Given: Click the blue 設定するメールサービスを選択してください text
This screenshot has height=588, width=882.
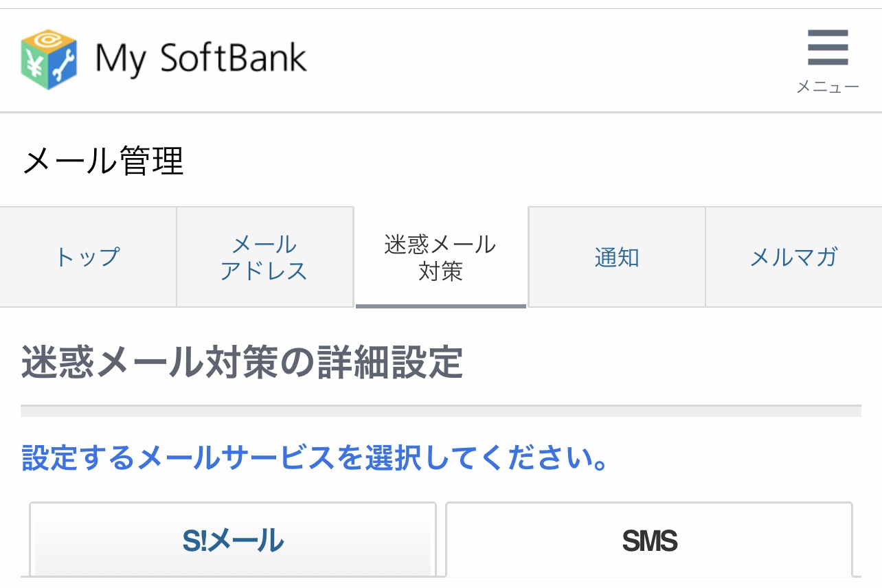Looking at the screenshot, I should point(315,457).
